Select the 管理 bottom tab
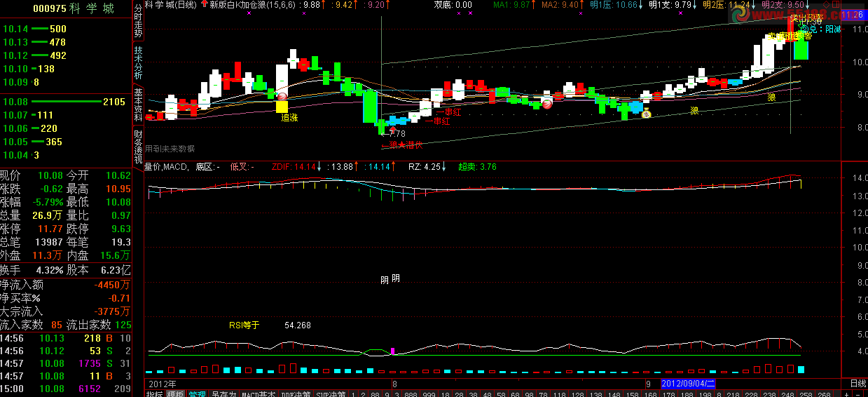The width and height of the screenshot is (868, 397). [x=197, y=393]
